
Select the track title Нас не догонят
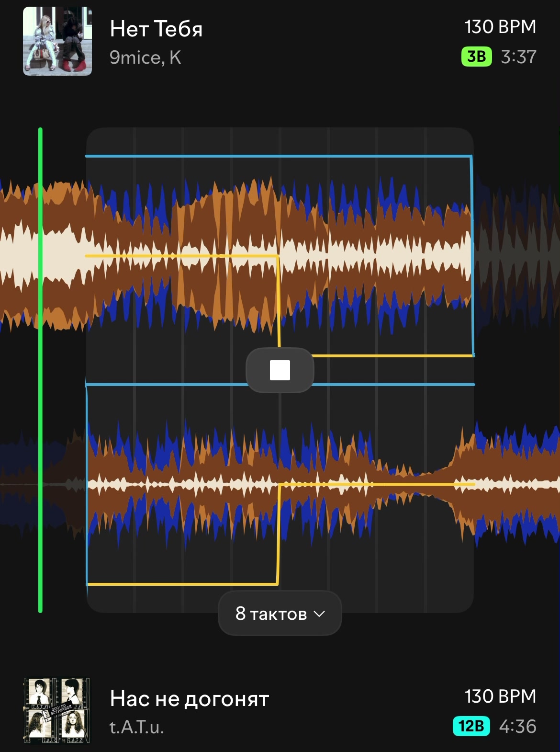pos(190,699)
